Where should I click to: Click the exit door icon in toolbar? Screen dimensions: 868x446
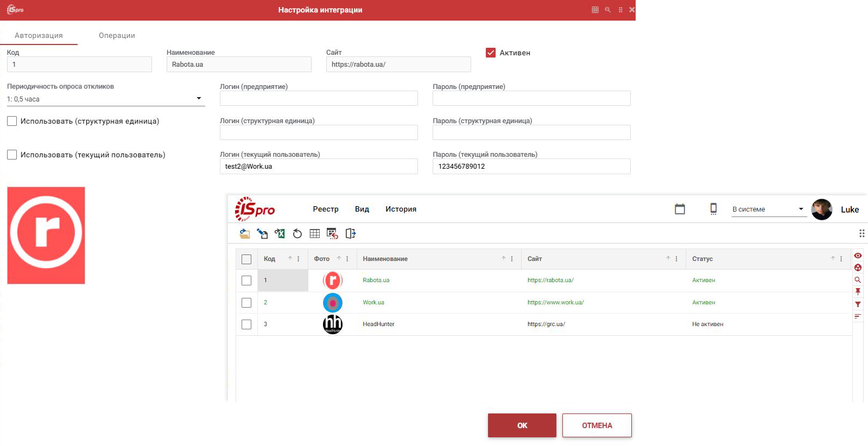point(351,234)
